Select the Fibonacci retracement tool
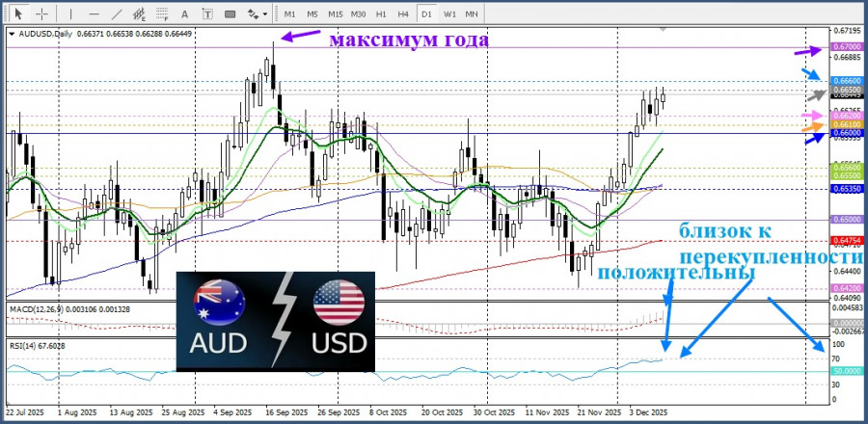Image resolution: width=868 pixels, height=424 pixels. tap(162, 13)
